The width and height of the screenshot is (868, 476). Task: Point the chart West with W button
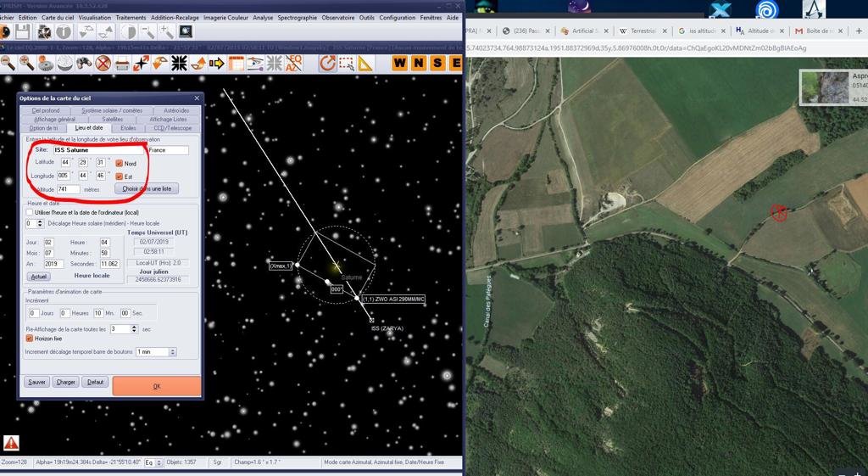pyautogui.click(x=400, y=63)
